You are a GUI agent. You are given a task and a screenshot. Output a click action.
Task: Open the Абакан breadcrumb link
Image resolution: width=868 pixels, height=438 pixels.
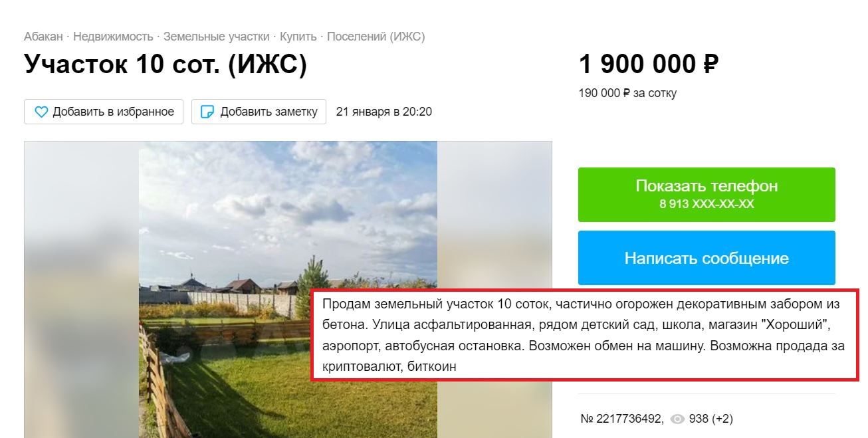click(43, 37)
